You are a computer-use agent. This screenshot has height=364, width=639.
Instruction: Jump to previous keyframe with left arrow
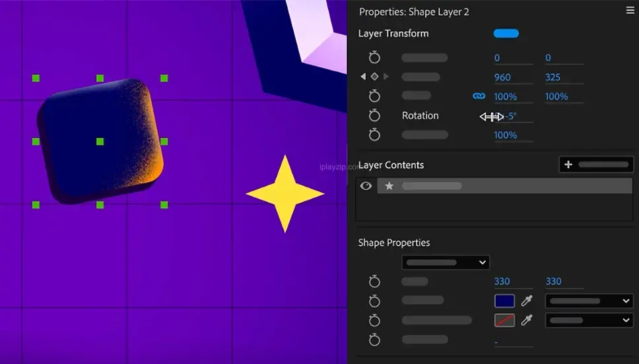point(363,77)
